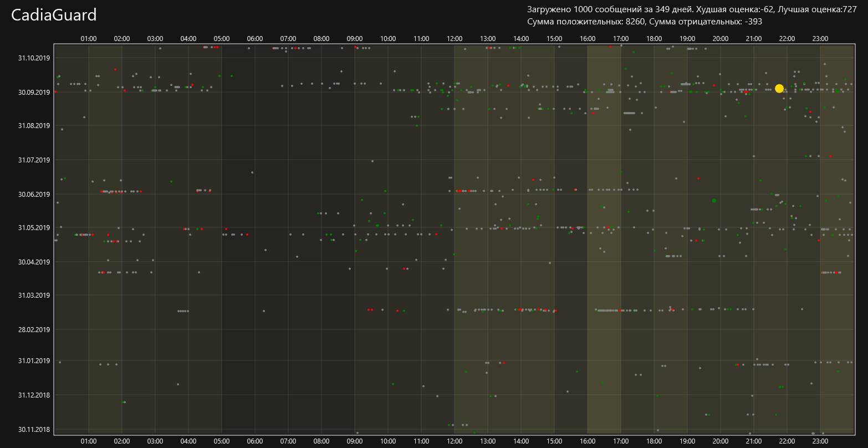
Task: Click the 'Сумма положительных: 8260' text
Action: click(x=586, y=22)
